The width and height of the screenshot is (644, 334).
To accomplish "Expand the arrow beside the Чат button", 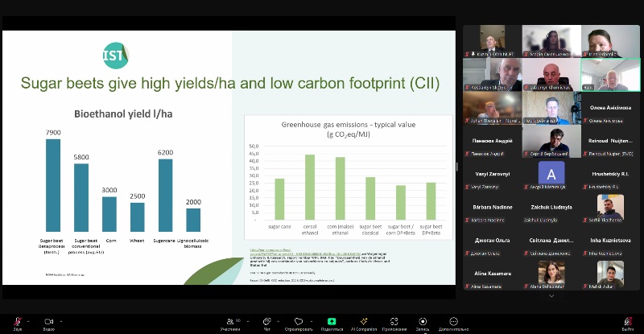I will tap(278, 321).
